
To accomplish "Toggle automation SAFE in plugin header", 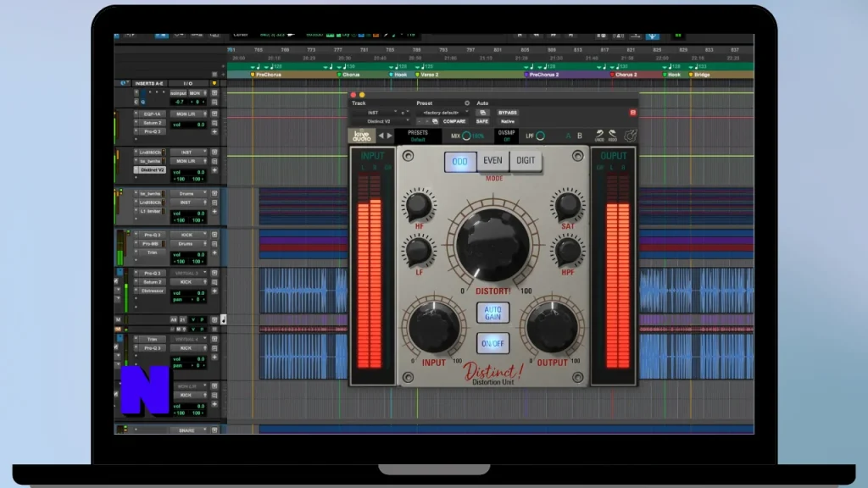I will [x=482, y=121].
